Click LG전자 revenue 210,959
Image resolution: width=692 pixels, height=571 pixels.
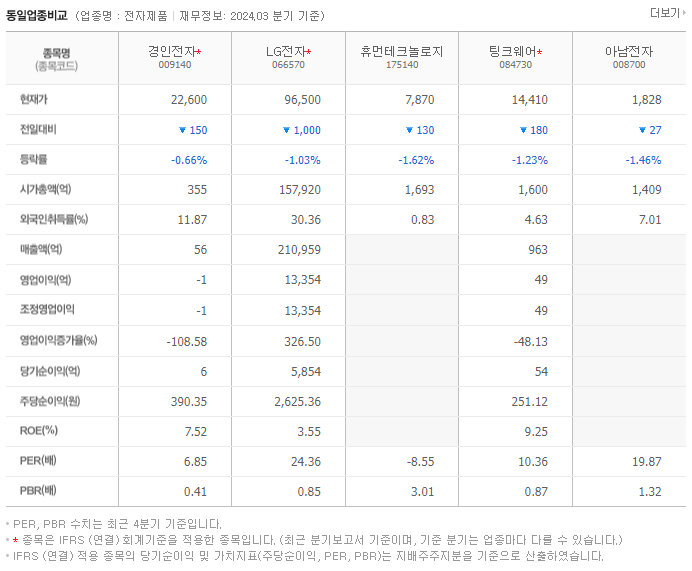coord(299,250)
